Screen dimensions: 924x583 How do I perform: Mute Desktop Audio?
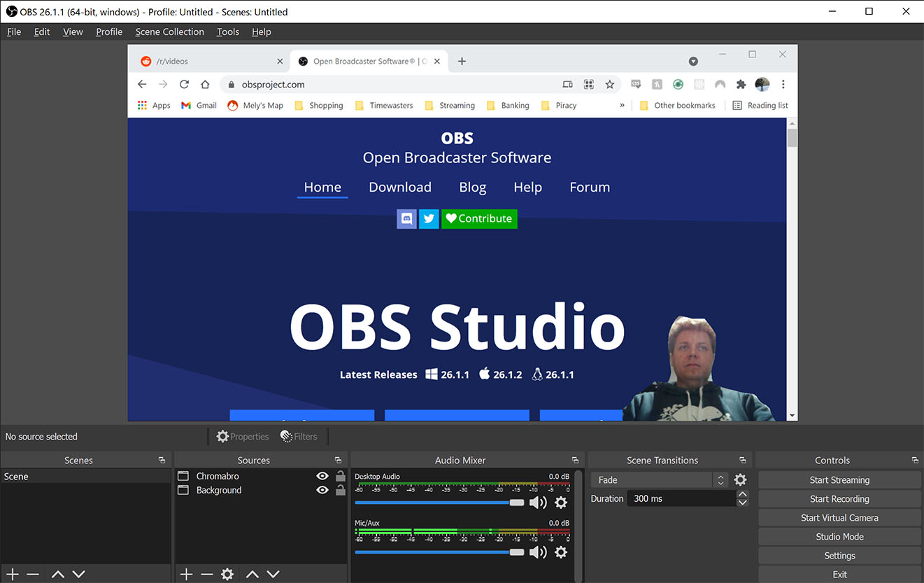click(538, 503)
